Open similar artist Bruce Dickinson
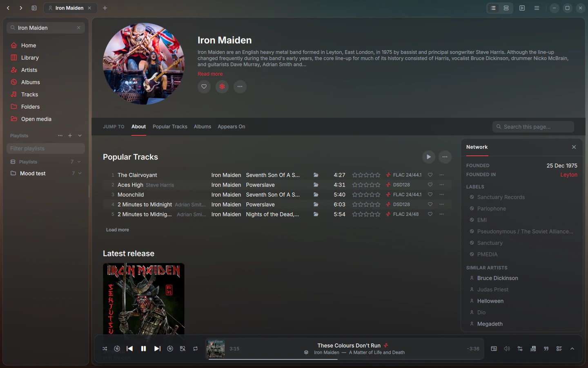The height and width of the screenshot is (368, 588). 497,278
